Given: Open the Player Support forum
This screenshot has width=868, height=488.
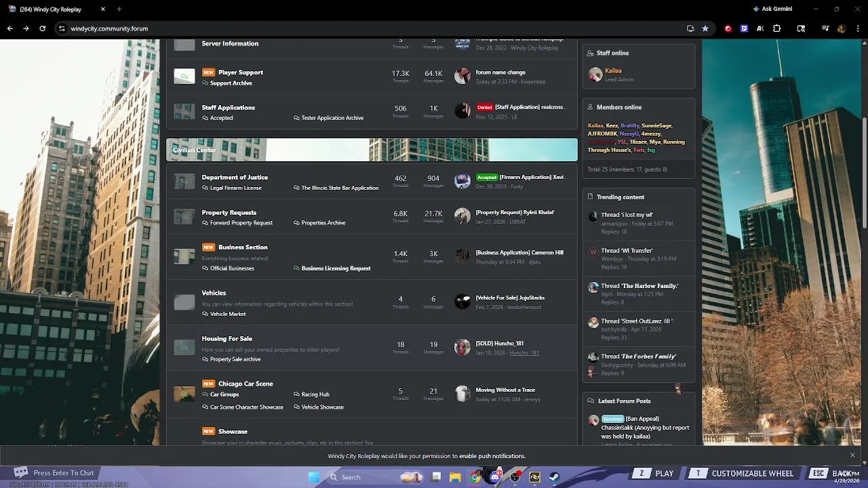Looking at the screenshot, I should point(241,73).
